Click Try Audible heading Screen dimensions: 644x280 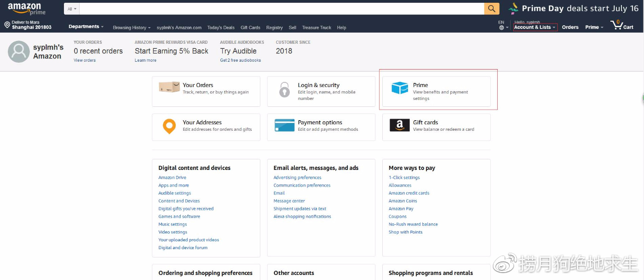[238, 51]
